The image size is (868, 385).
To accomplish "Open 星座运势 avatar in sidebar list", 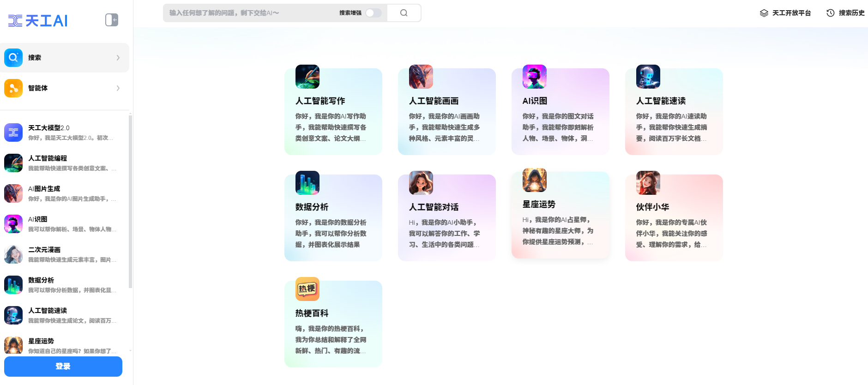I will [x=13, y=345].
